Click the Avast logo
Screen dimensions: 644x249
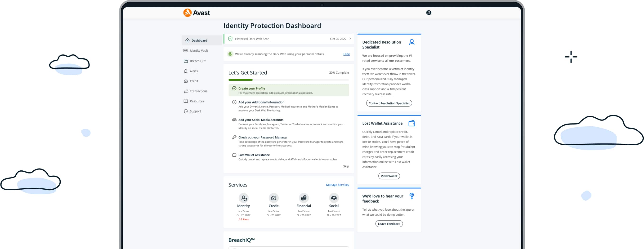[x=196, y=13]
